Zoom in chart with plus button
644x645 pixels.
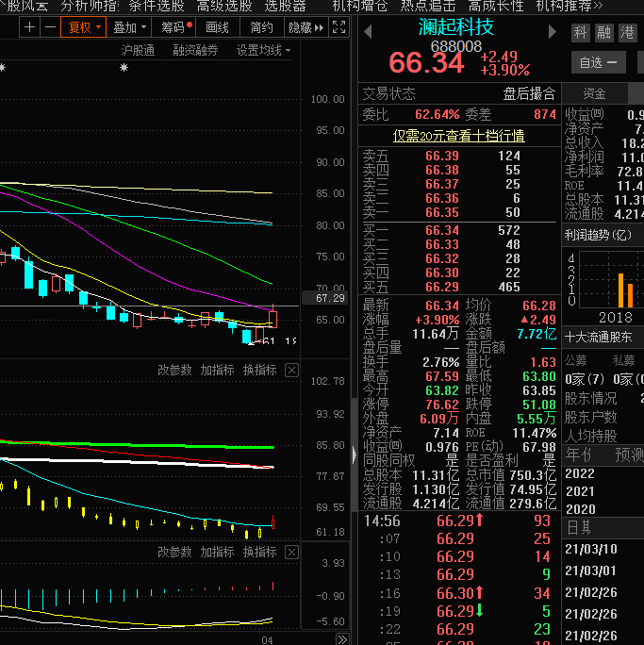29,27
